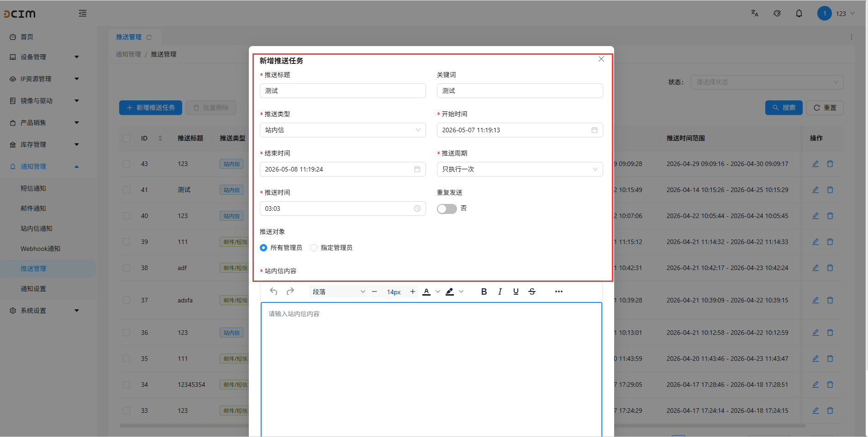Open Webhook通知 menu item
The width and height of the screenshot is (868, 437).
(40, 249)
